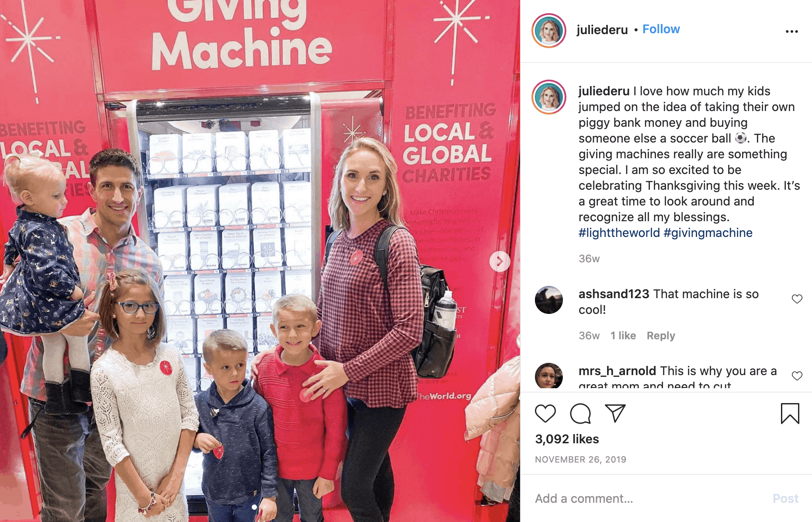
Task: Open mrs_h_arnold's profile avatar
Action: pos(549,376)
